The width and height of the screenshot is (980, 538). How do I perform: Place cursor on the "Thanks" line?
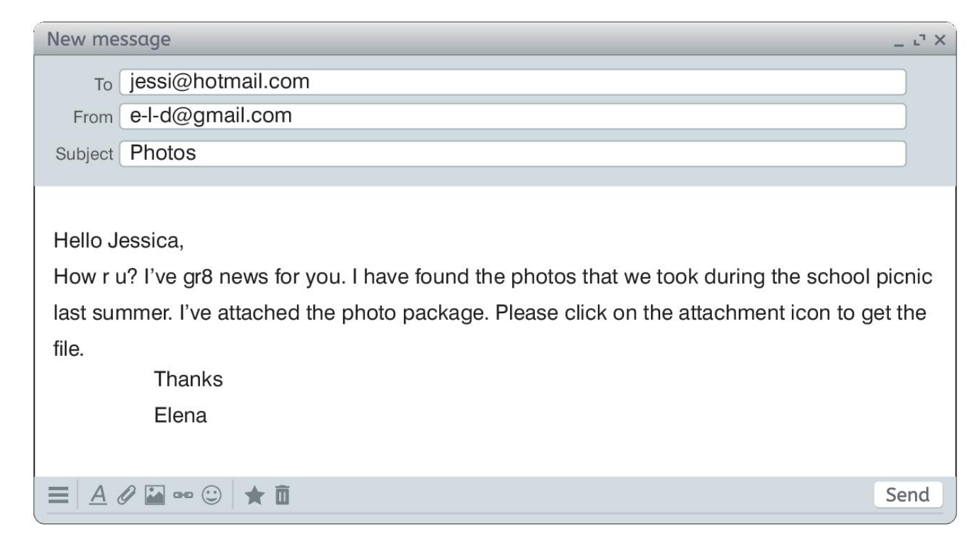tap(188, 379)
